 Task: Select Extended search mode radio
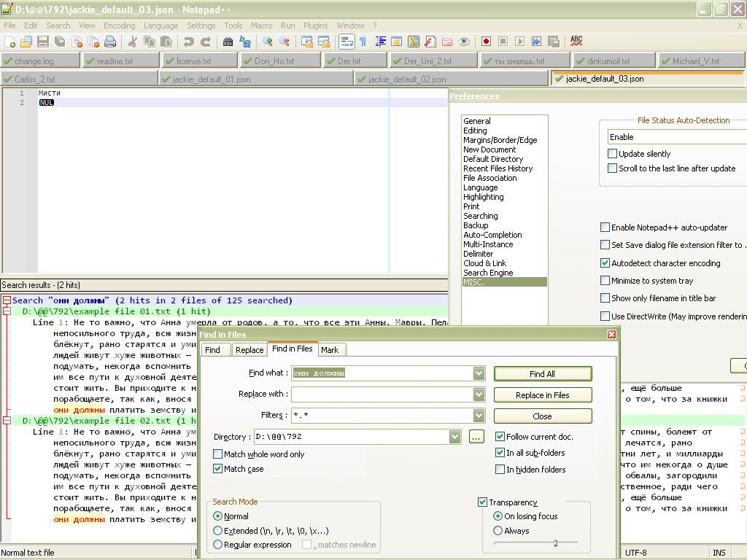(217, 531)
